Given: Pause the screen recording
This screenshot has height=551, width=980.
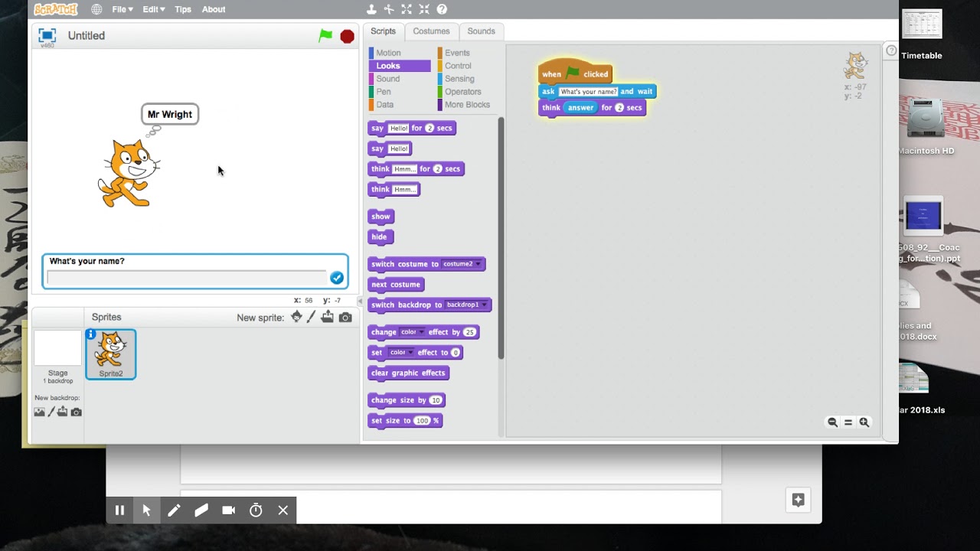Looking at the screenshot, I should coord(119,510).
